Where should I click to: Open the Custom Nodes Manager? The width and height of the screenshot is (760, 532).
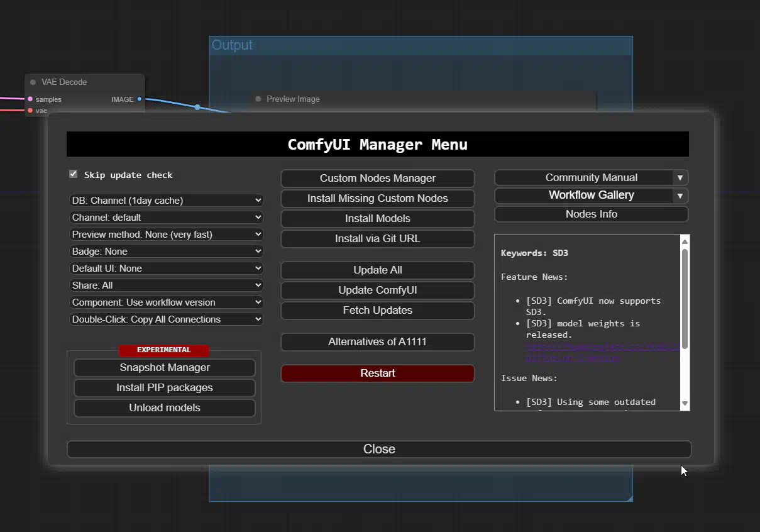(x=378, y=179)
